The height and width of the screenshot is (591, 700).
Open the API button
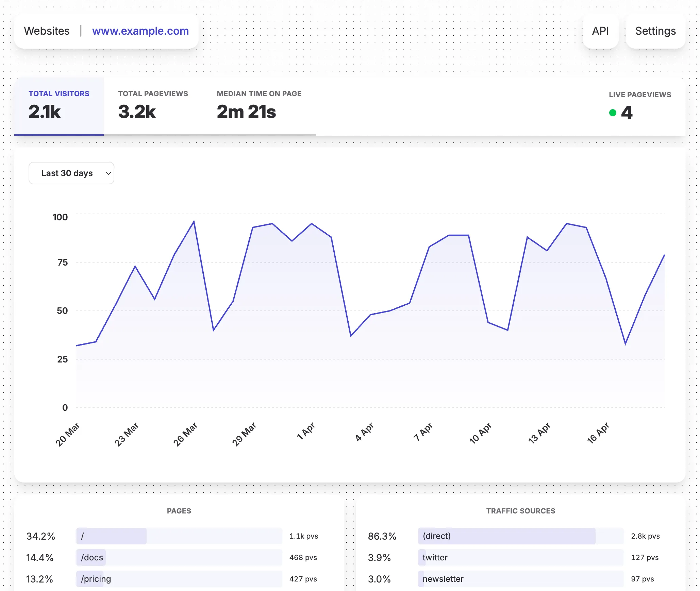[x=600, y=31]
